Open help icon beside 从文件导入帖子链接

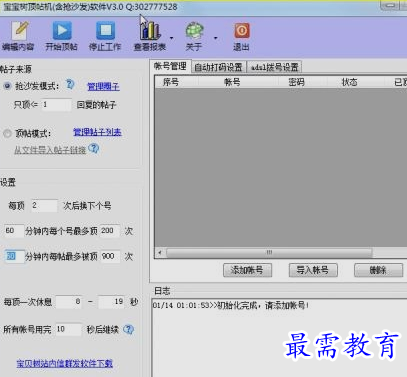[x=94, y=148]
